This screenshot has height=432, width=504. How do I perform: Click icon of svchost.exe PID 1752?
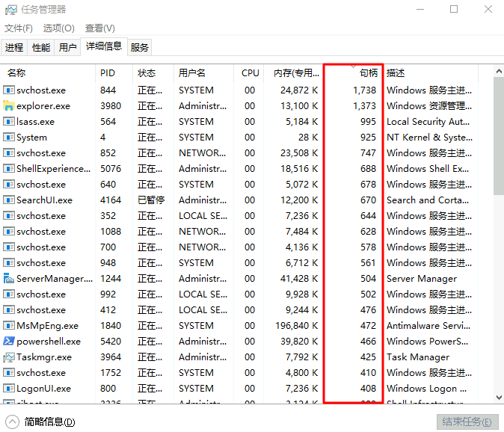(9, 372)
